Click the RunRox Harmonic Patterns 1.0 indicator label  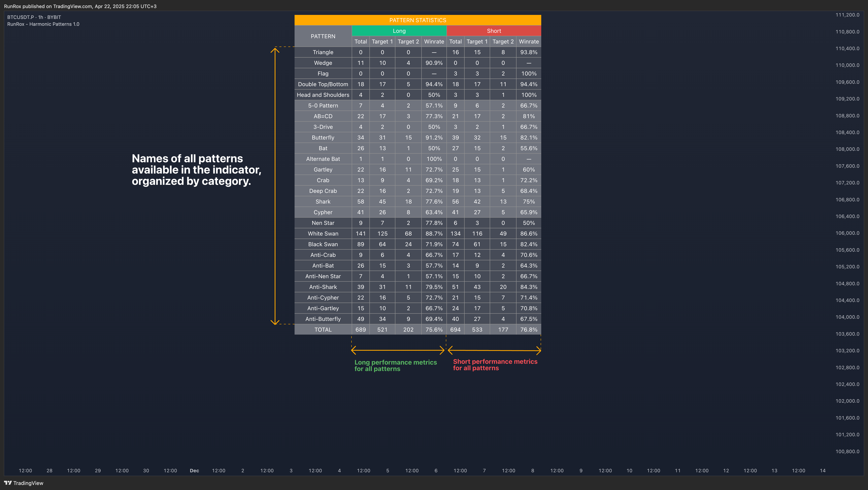pyautogui.click(x=43, y=24)
